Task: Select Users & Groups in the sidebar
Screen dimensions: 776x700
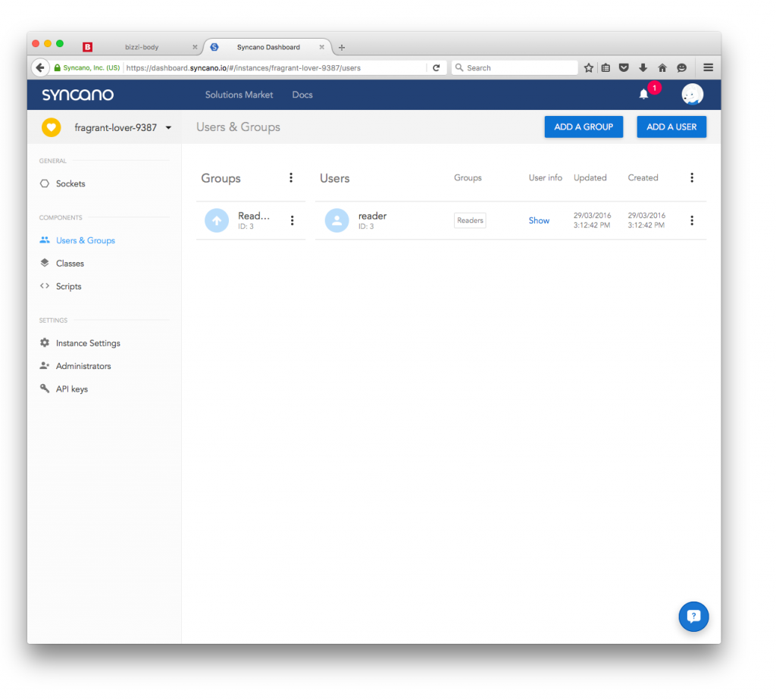Action: [x=85, y=240]
